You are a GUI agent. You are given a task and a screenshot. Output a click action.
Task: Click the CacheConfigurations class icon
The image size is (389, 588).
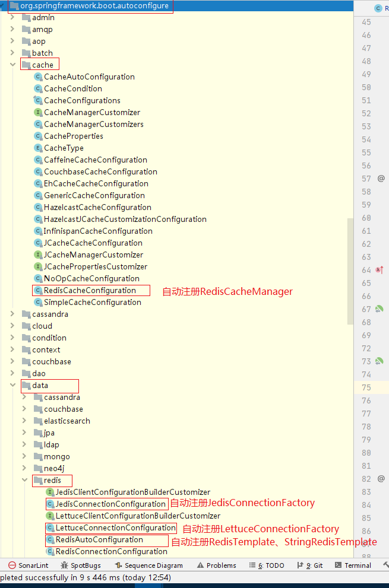pyautogui.click(x=38, y=100)
